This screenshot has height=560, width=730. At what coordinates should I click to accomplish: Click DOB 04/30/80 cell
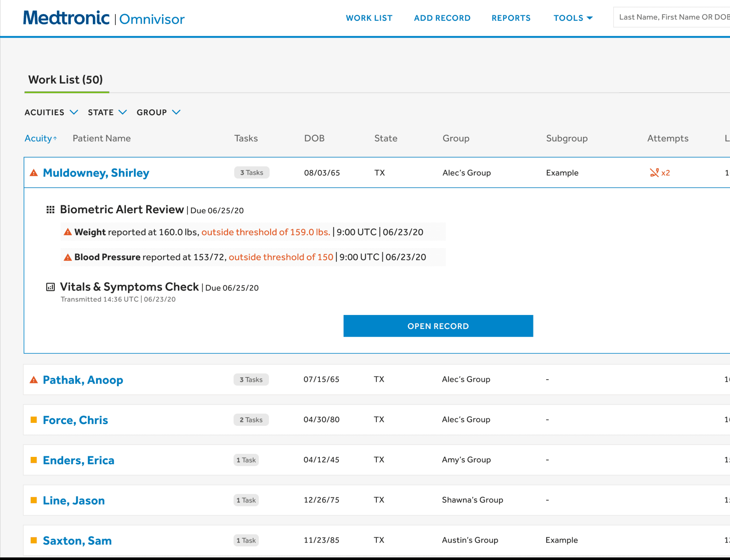(321, 420)
